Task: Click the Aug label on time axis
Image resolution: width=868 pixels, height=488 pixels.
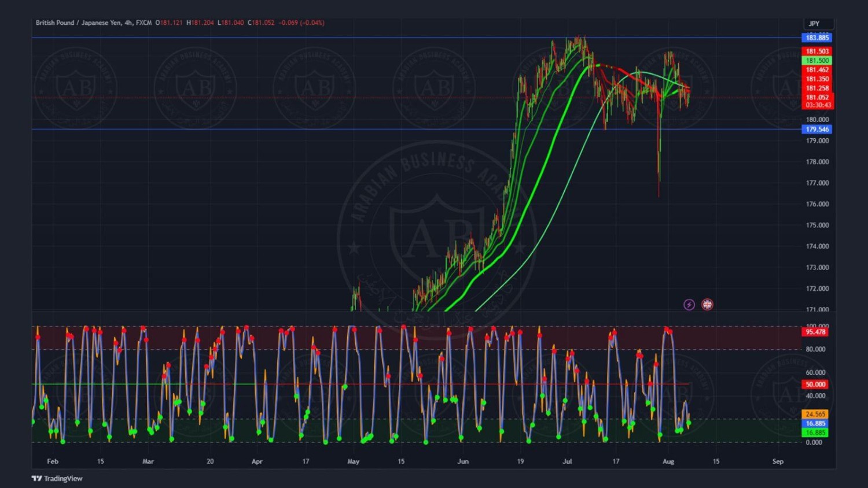Action: (668, 461)
